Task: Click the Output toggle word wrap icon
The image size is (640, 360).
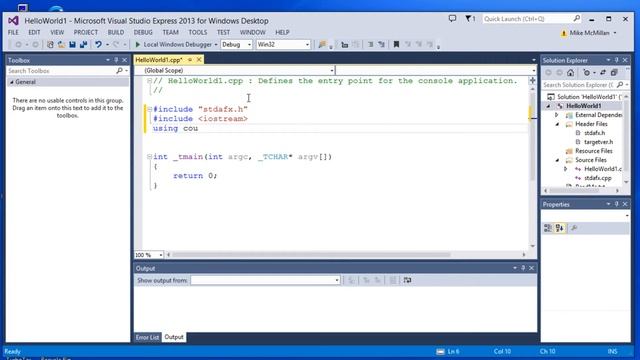Action: 407,280
